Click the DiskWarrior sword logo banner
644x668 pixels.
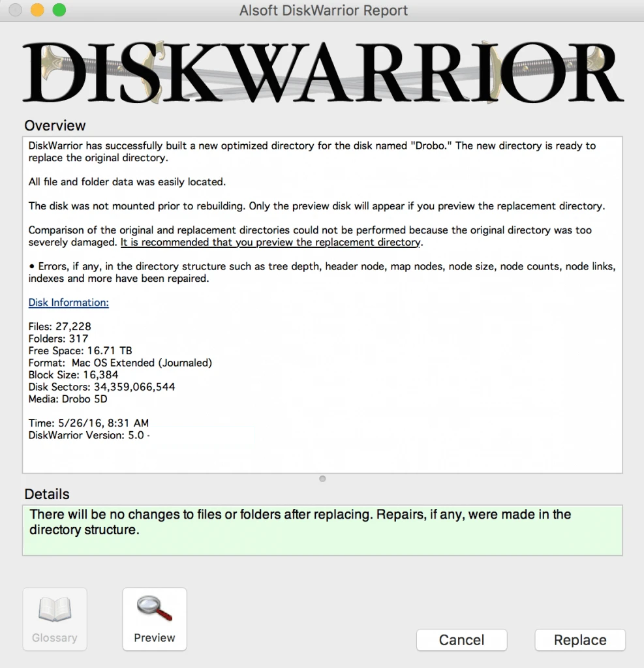[322, 72]
